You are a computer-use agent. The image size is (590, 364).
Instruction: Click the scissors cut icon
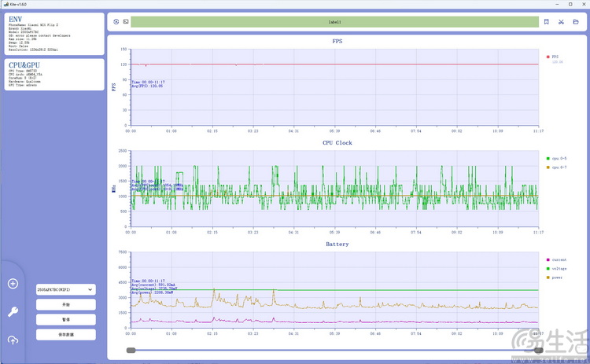(561, 22)
